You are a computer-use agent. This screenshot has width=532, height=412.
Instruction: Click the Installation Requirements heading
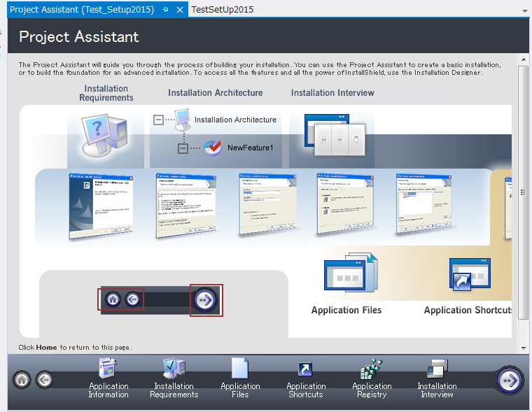(106, 93)
